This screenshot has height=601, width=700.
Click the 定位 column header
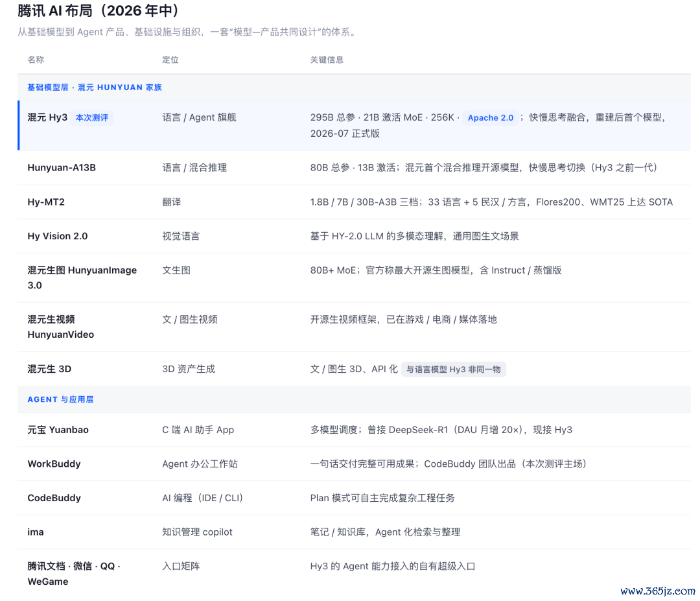pyautogui.click(x=170, y=60)
